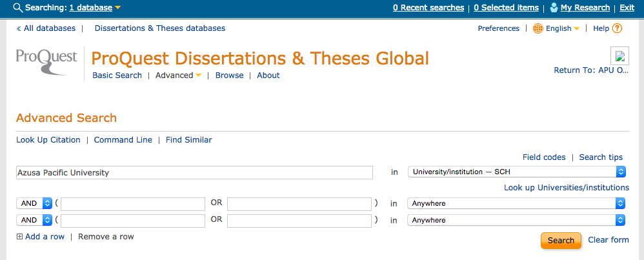Click the second row first term field

point(133,204)
